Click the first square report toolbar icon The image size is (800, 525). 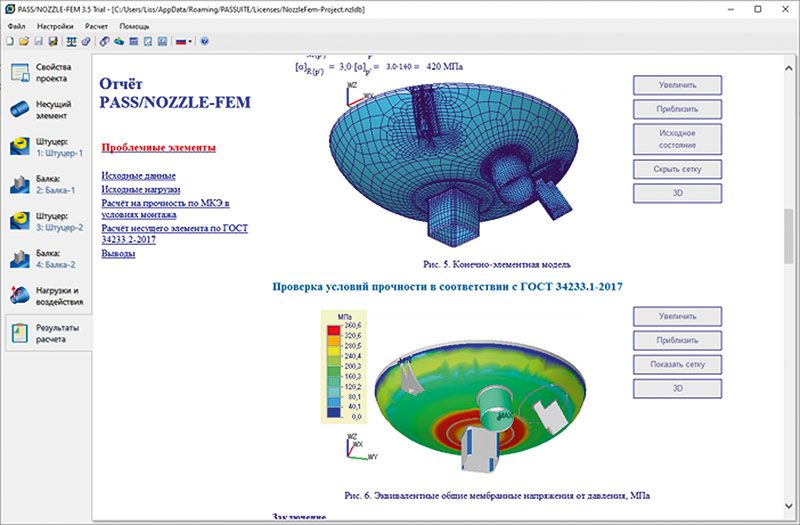click(148, 42)
